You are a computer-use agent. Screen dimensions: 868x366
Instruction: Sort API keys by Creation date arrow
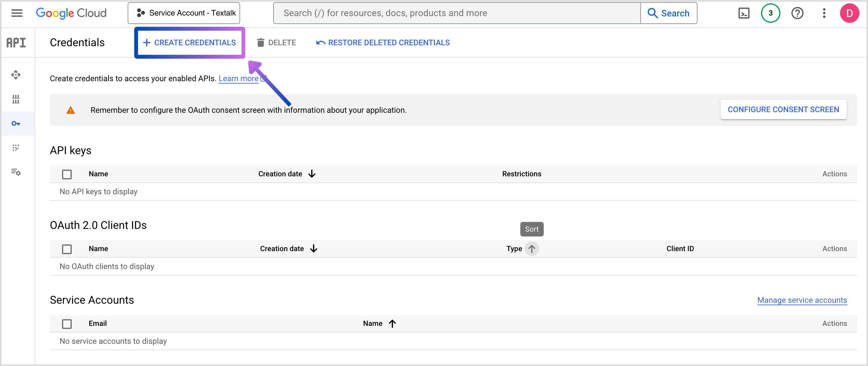312,174
